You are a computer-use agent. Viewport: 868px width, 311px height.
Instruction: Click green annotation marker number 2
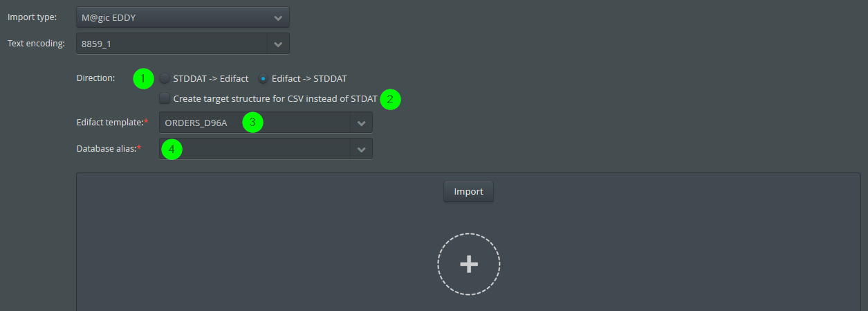[390, 99]
